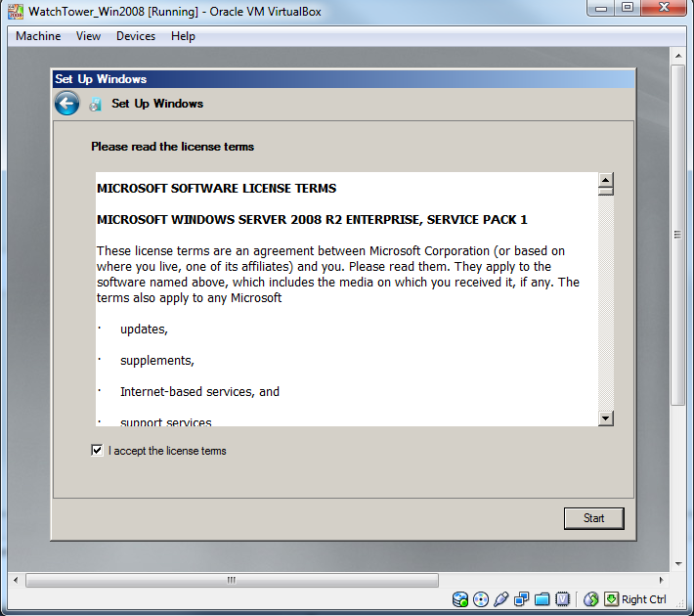Click the 'supplements,' bullet text
The height and width of the screenshot is (616, 694).
pos(157,361)
